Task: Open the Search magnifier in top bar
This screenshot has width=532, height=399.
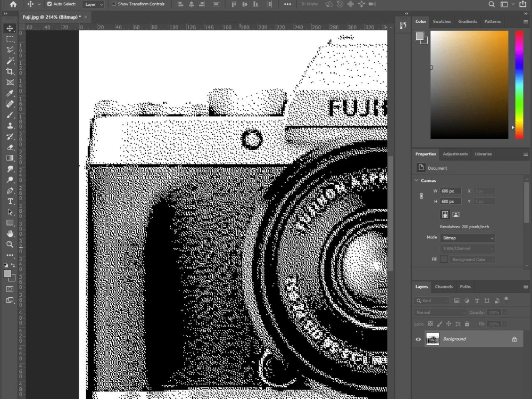Action: pos(491,4)
